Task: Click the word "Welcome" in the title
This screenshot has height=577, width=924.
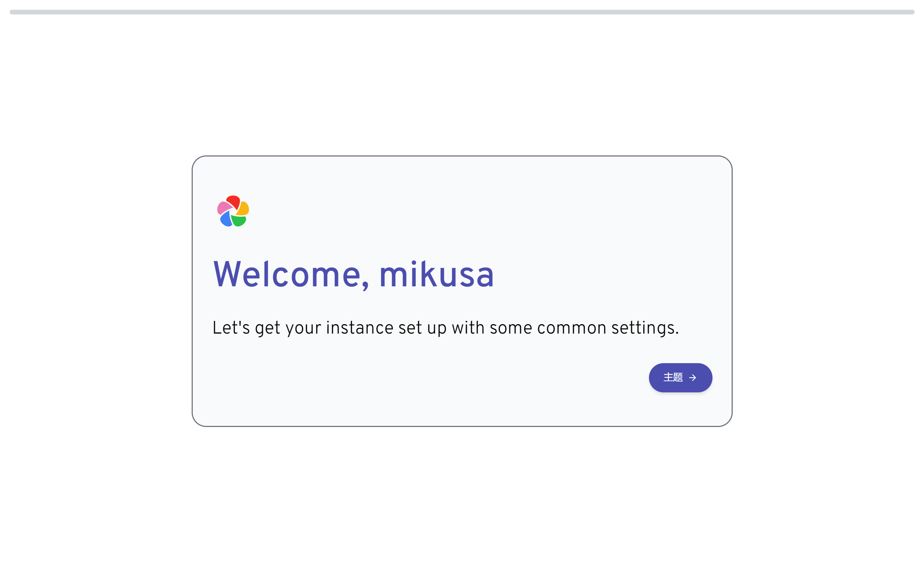Action: pos(287,275)
